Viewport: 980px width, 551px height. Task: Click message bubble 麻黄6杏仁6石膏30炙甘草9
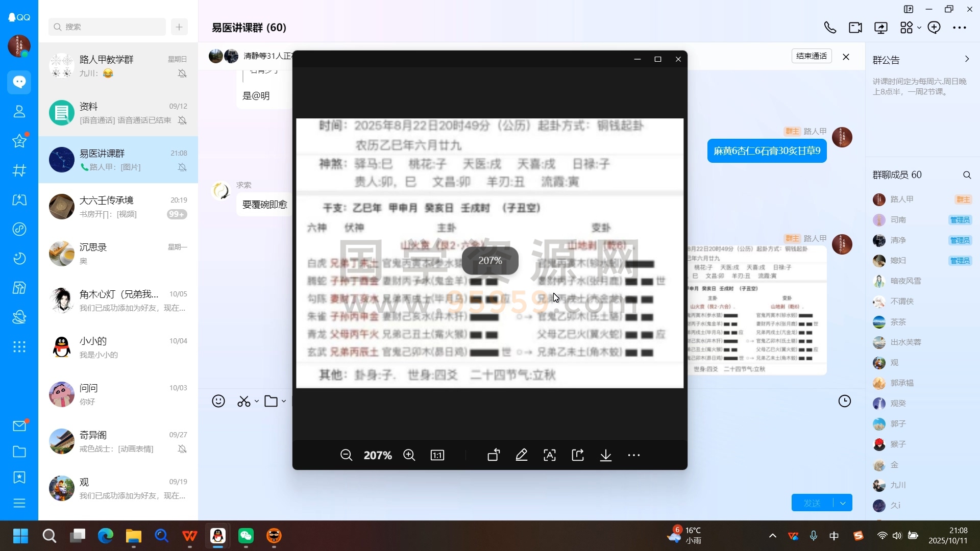click(x=767, y=151)
